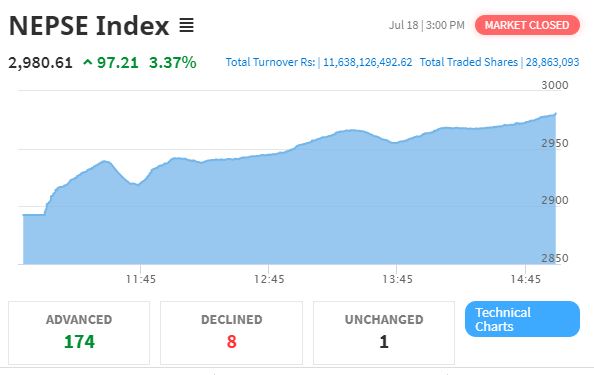This screenshot has height=375, width=594.
Task: Open the hamburger menu beside NEPSE Index
Action: click(x=186, y=25)
